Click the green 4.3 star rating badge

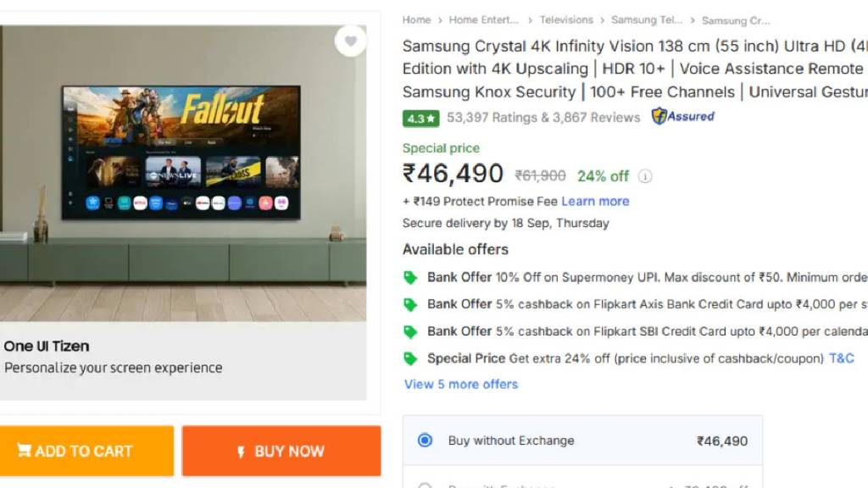tap(420, 118)
